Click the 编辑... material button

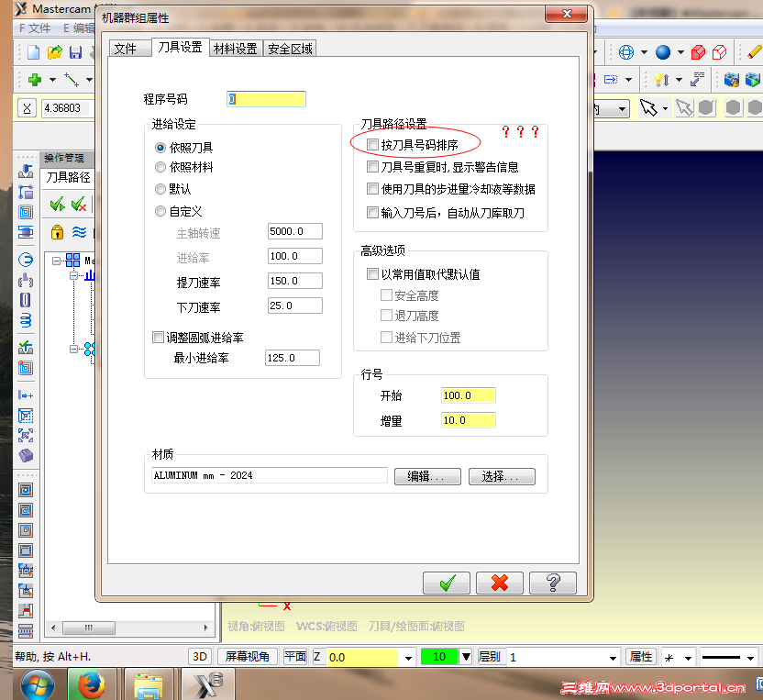coord(427,476)
